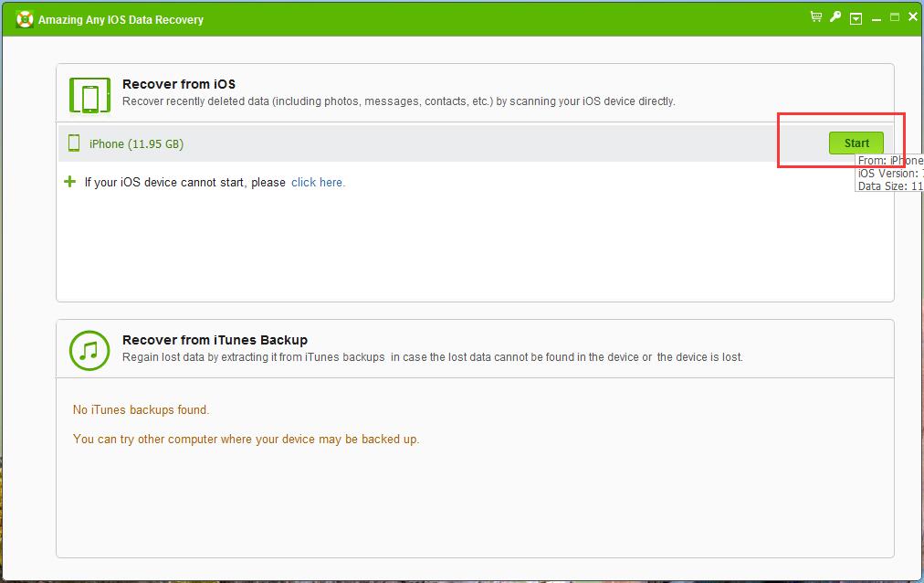Image resolution: width=924 pixels, height=583 pixels.
Task: Click the 'No iTunes backups found.' message
Action: click(141, 409)
